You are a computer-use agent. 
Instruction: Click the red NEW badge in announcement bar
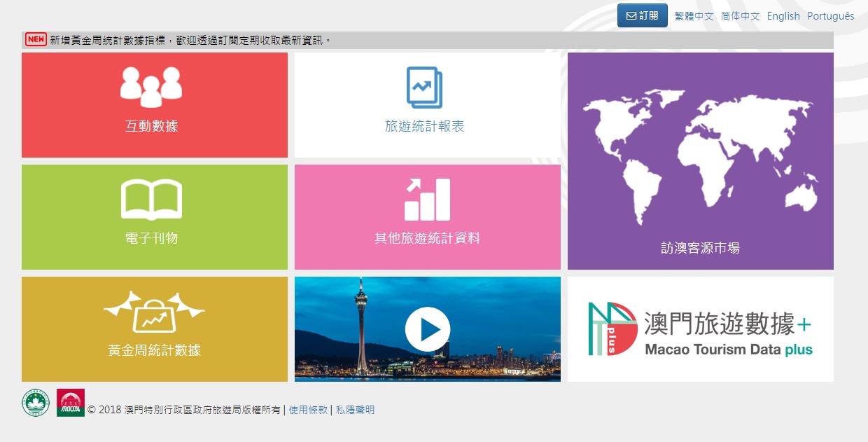[x=36, y=40]
